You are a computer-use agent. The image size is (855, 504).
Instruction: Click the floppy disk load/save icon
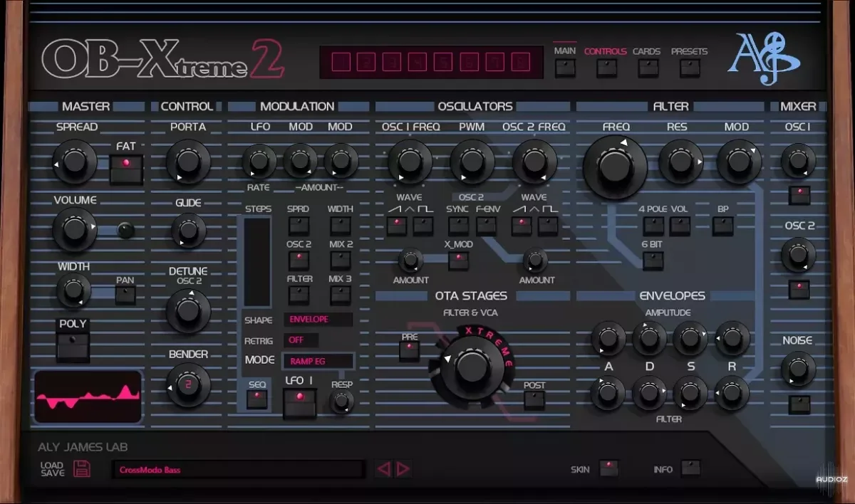(82, 468)
